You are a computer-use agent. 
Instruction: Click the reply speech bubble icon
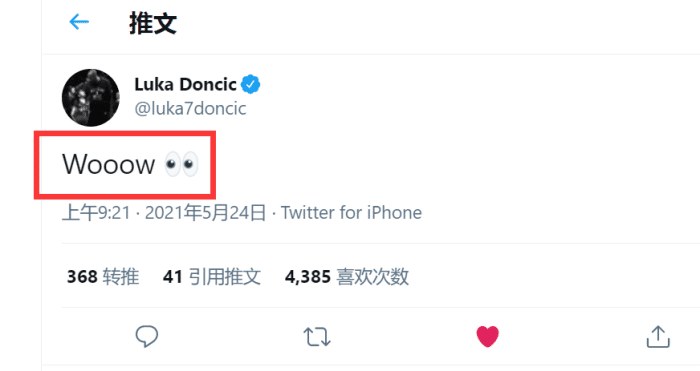click(x=146, y=336)
